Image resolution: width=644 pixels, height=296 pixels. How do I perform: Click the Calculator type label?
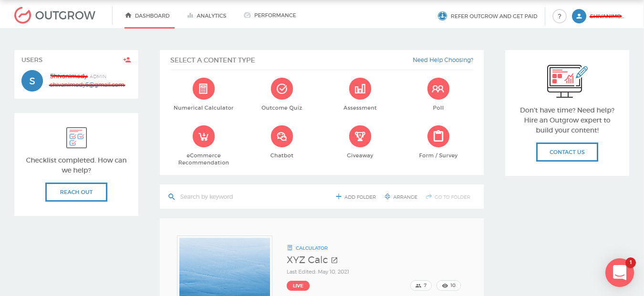point(307,248)
